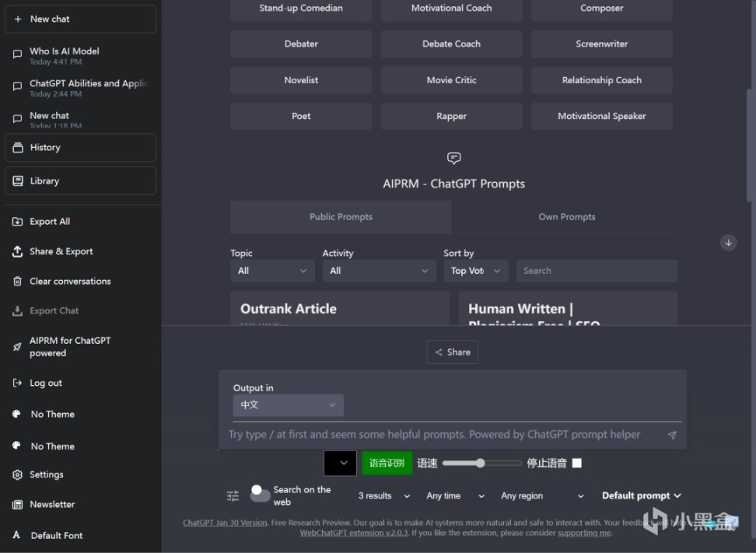
Task: Expand the Default prompt dropdown
Action: [x=641, y=495]
